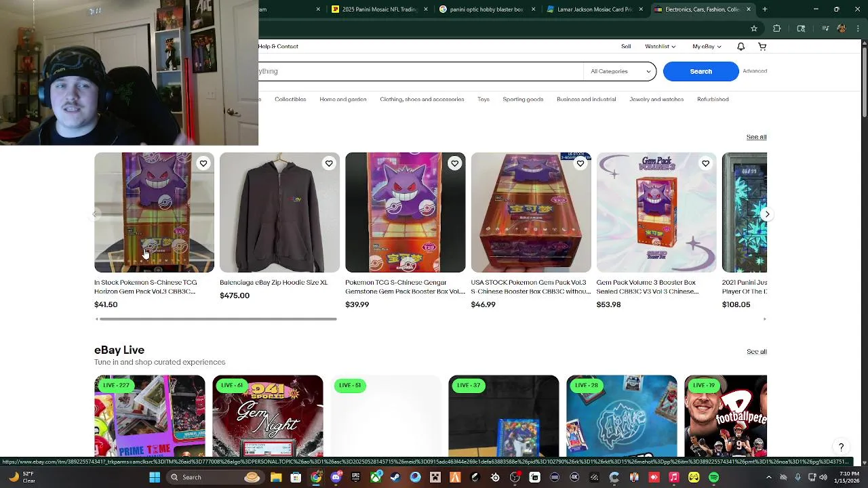Viewport: 868px width, 488px height.
Task: Watchlist heart on USA STOCK Booster Box
Action: 580,163
